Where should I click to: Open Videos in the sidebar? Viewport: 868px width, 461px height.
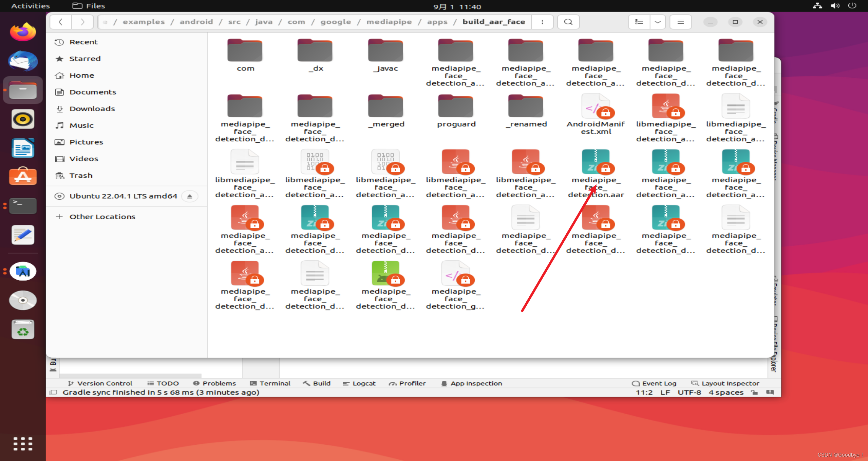coord(127,159)
